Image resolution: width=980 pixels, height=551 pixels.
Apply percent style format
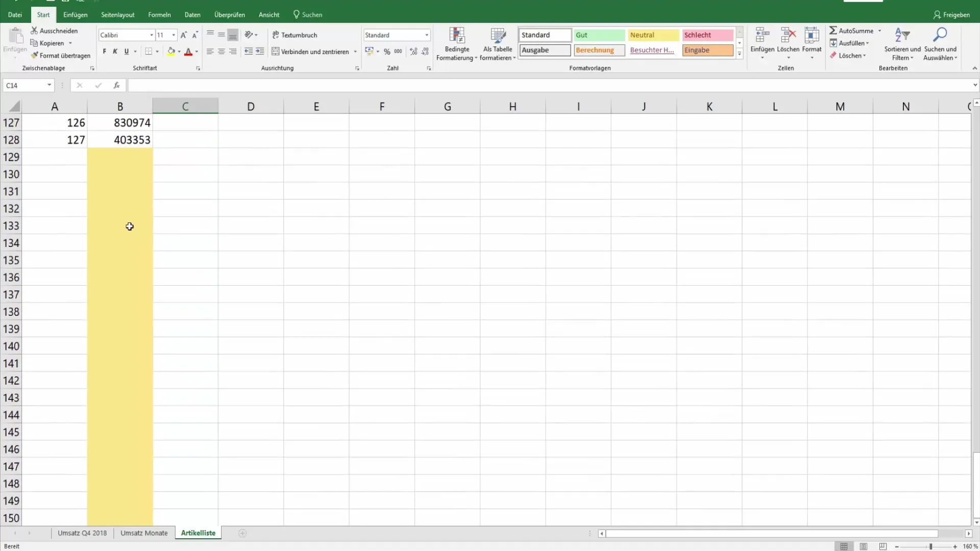click(387, 52)
